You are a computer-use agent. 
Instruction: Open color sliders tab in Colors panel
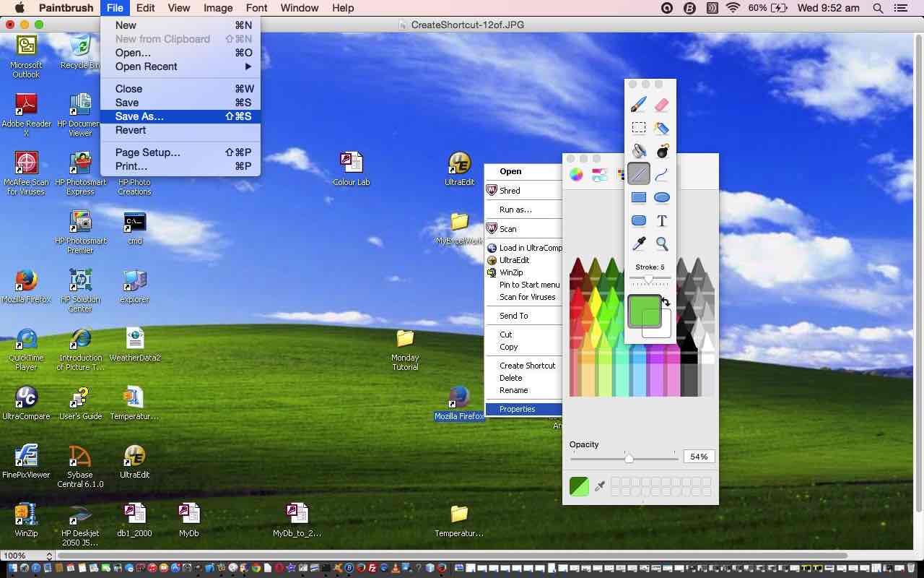tap(599, 175)
